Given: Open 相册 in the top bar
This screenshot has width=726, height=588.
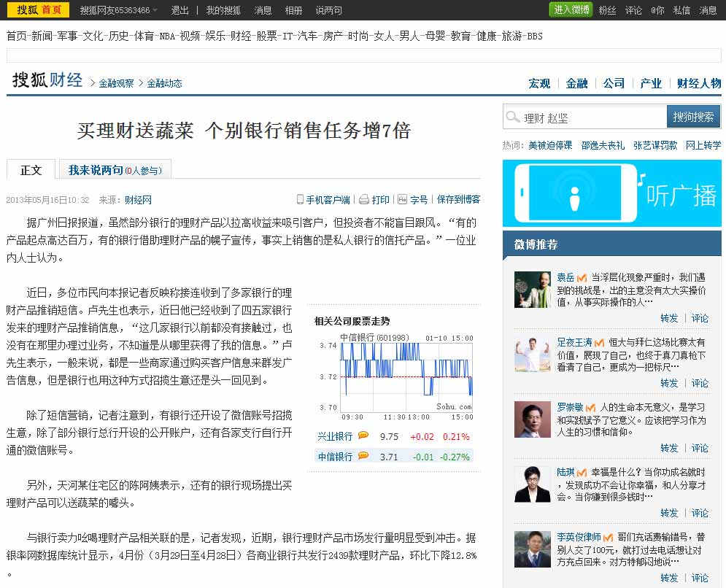Looking at the screenshot, I should tap(293, 10).
